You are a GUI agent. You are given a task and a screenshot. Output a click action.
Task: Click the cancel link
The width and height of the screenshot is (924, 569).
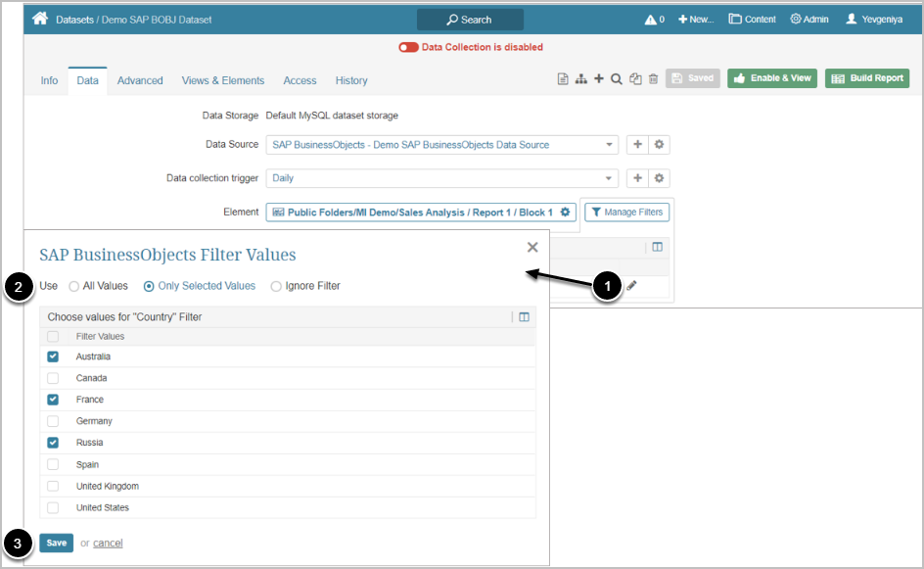click(x=108, y=544)
